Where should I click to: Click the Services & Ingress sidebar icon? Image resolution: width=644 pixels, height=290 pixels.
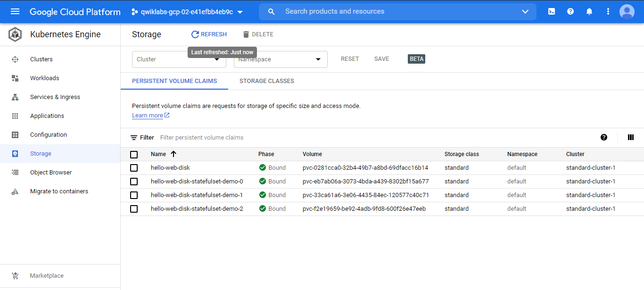15,97
